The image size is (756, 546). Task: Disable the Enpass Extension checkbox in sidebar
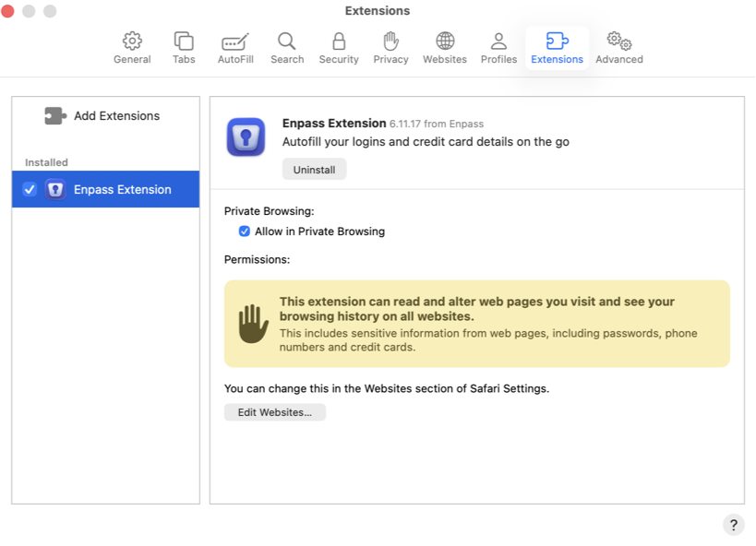(x=30, y=189)
